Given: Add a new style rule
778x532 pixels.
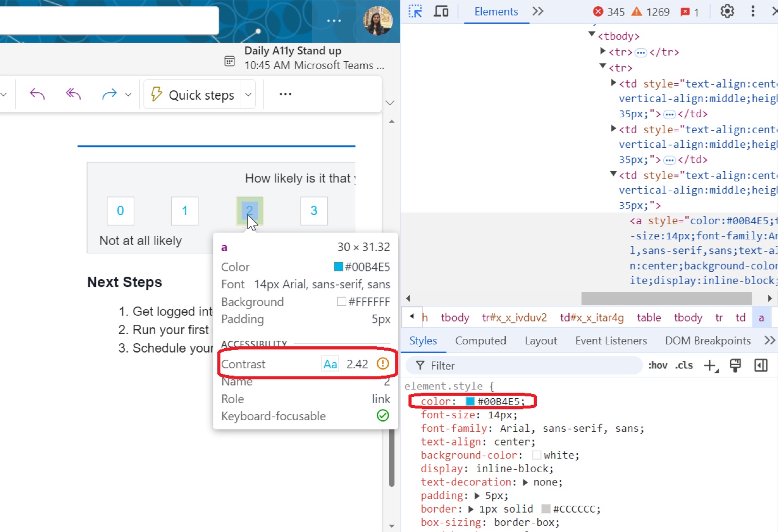Looking at the screenshot, I should (711, 366).
